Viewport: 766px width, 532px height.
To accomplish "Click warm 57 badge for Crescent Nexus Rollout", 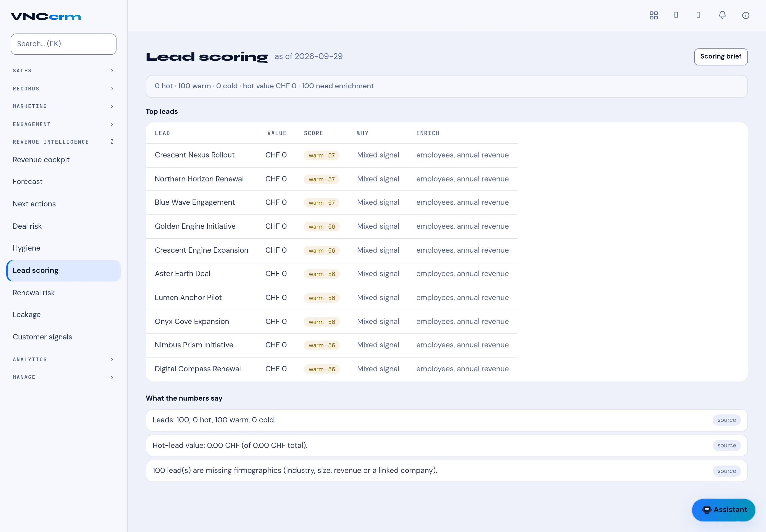I will pos(321,155).
